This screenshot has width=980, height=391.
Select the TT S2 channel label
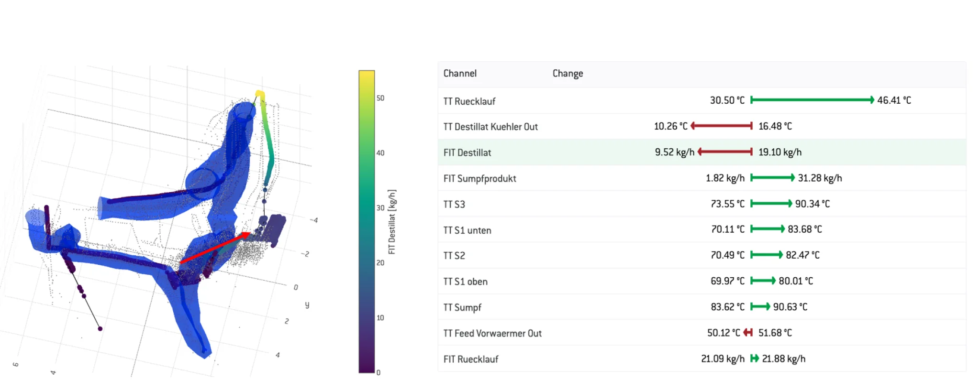tap(454, 256)
